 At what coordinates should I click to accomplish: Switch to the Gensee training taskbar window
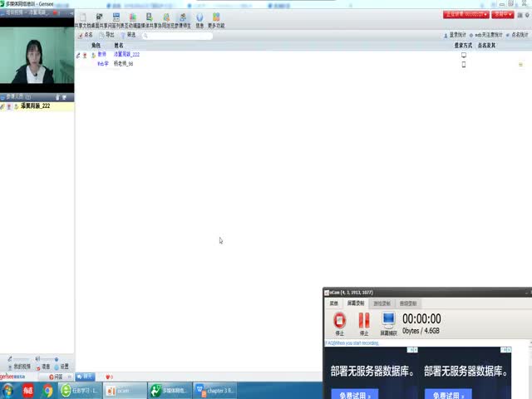click(x=170, y=391)
